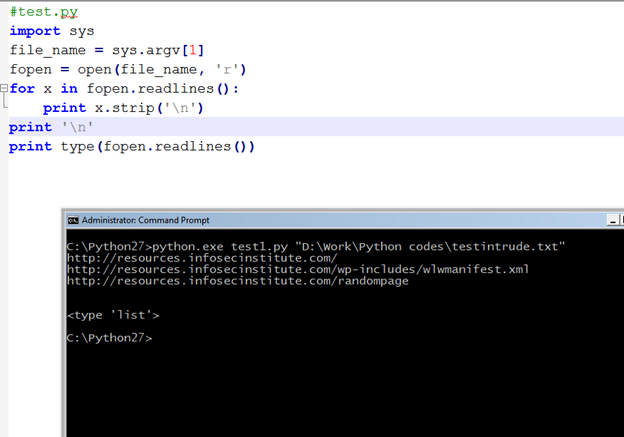The height and width of the screenshot is (437, 624).
Task: Place cursor on the #test.py comment line
Action: click(43, 12)
